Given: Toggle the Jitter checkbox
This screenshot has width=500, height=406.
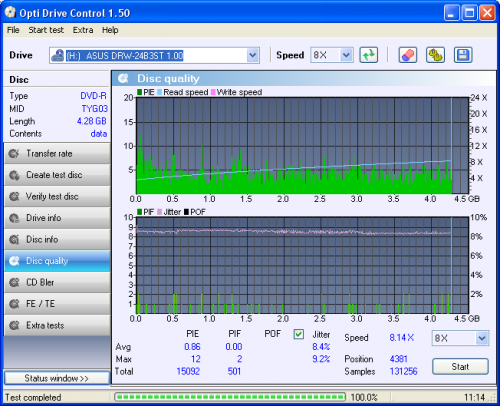Looking at the screenshot, I should 299,334.
